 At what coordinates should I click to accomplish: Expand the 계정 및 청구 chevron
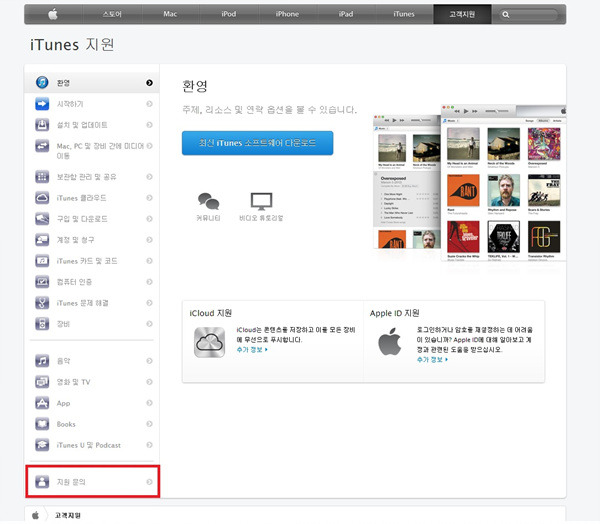coord(149,240)
